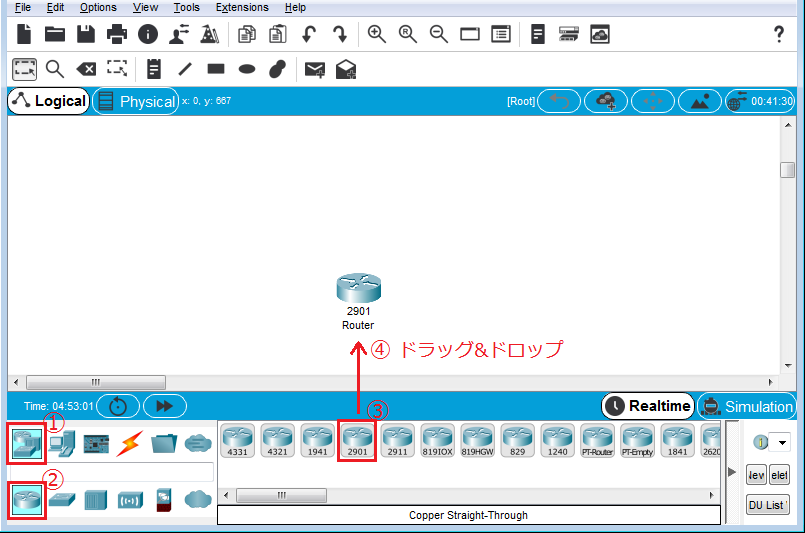
Task: Open the Tools menu
Action: (186, 7)
